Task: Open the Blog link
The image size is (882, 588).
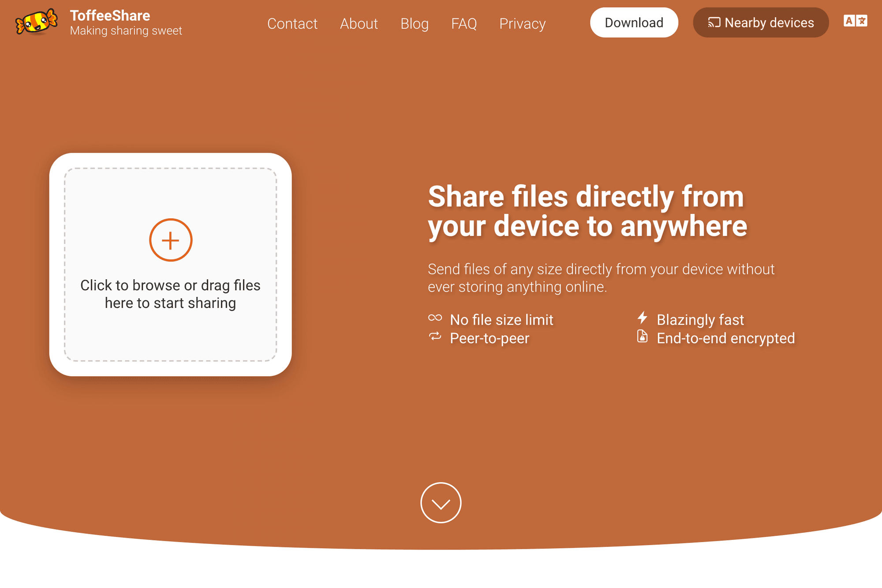Action: click(415, 23)
